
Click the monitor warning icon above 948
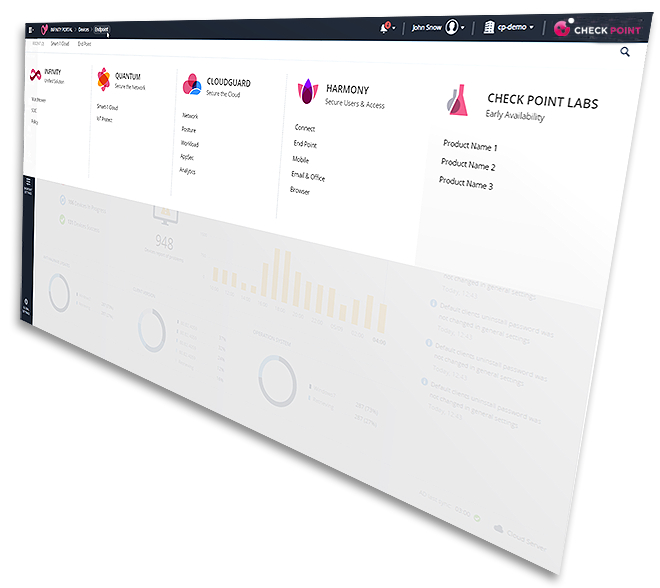pos(166,214)
